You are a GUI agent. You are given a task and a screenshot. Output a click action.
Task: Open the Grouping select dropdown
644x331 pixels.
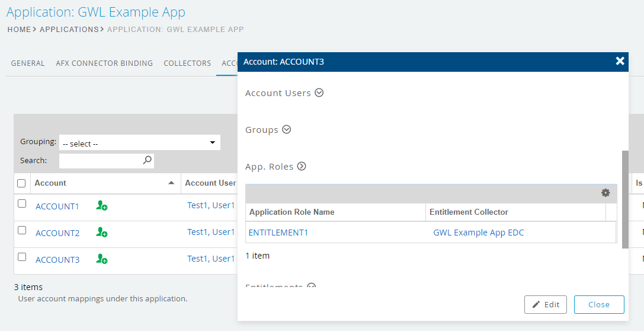point(139,143)
